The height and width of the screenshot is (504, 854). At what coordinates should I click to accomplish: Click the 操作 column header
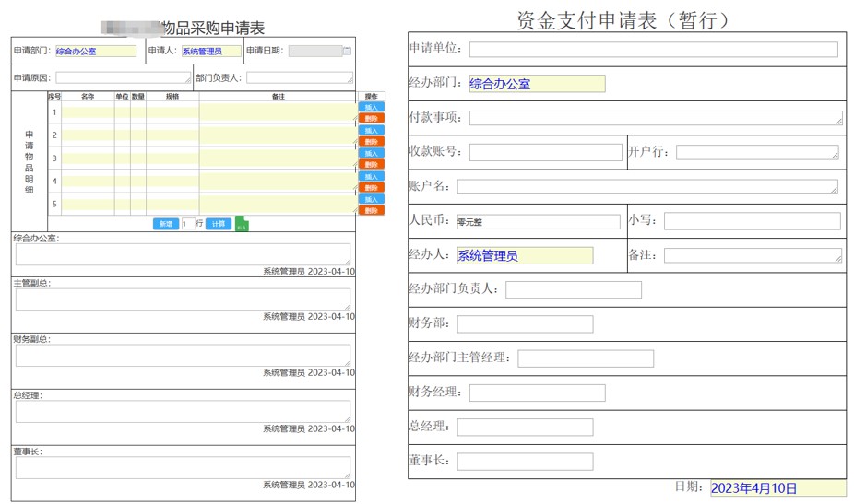[372, 97]
